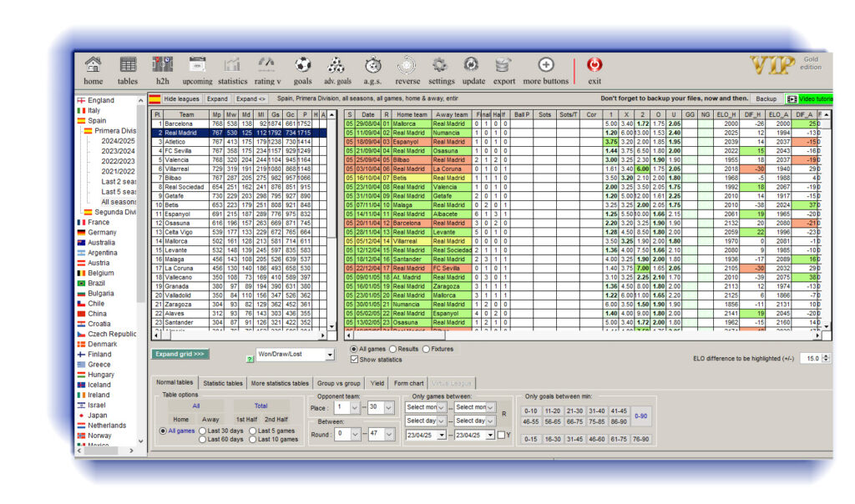Select England in the country list
The image size is (855, 504).
101,100
